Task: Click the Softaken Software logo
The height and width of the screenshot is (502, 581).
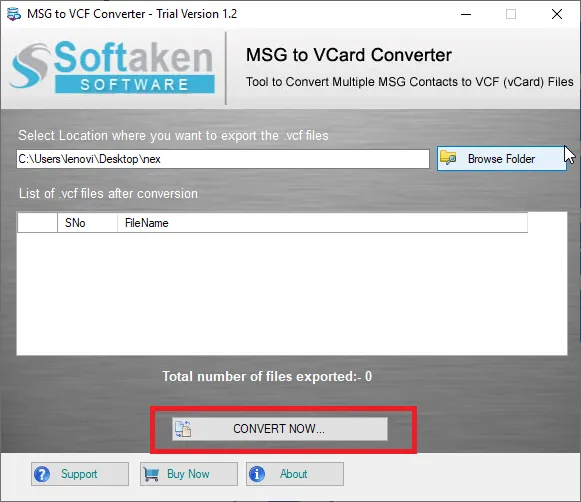Action: point(112,67)
